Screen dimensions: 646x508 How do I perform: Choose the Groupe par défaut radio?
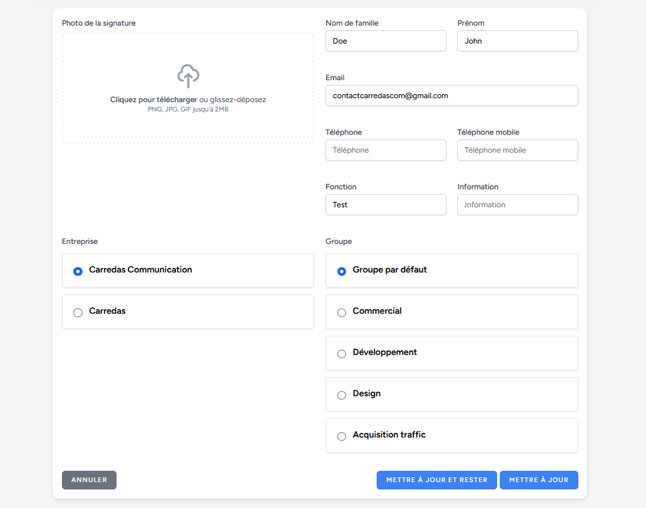coord(342,271)
